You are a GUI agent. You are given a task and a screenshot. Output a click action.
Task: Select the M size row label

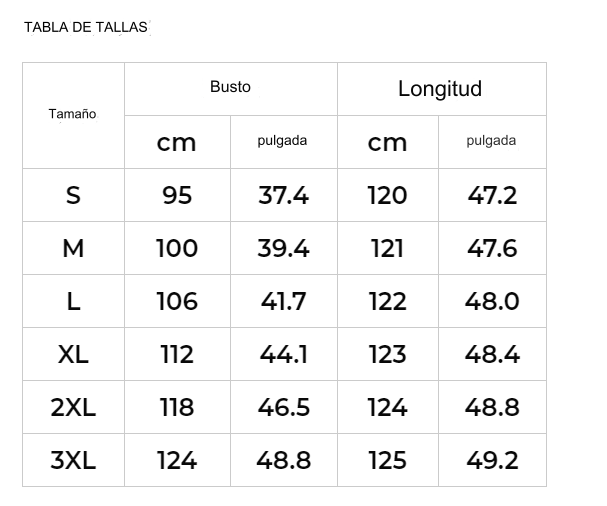point(73,248)
